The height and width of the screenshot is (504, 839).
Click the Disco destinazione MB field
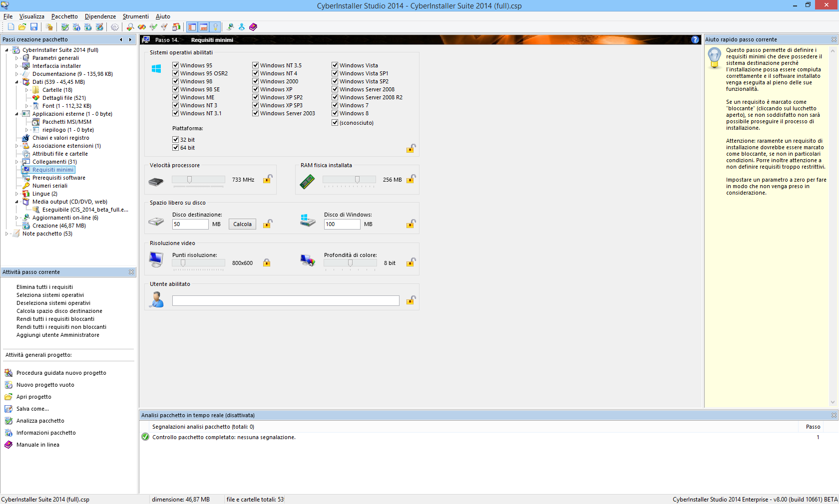[x=190, y=224]
